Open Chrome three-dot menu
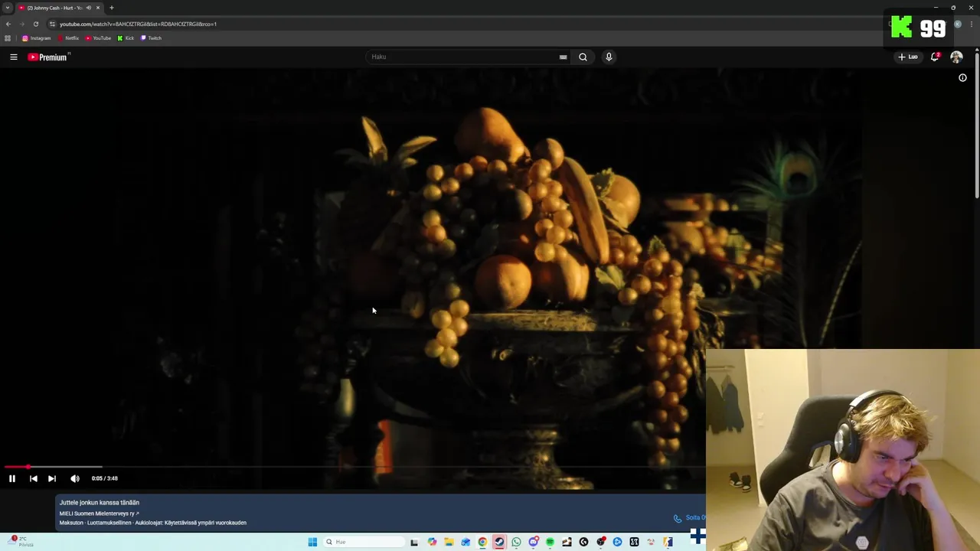 971,24
